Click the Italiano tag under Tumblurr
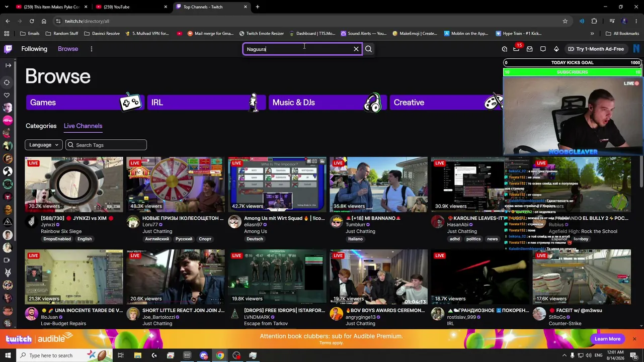This screenshot has height=362, width=644. [355, 239]
